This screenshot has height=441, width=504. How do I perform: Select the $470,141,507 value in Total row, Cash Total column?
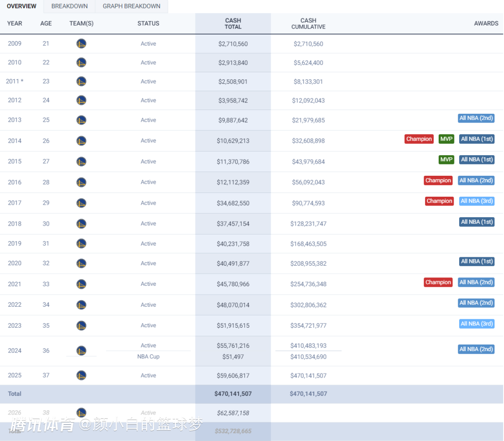(233, 394)
